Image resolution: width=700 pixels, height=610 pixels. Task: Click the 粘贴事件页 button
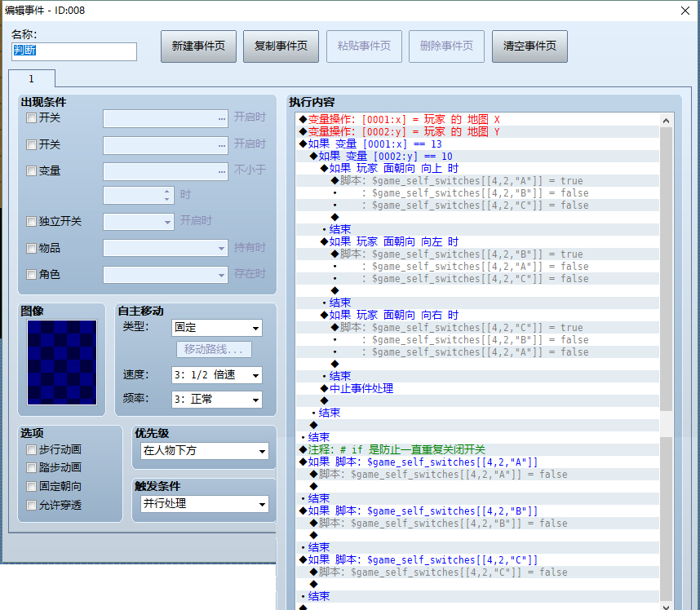coord(364,46)
